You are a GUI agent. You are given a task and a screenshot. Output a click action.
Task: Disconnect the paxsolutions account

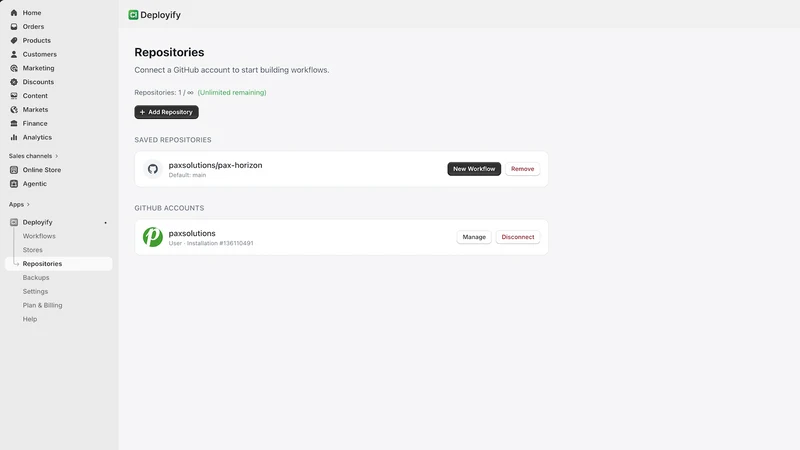[x=518, y=237]
